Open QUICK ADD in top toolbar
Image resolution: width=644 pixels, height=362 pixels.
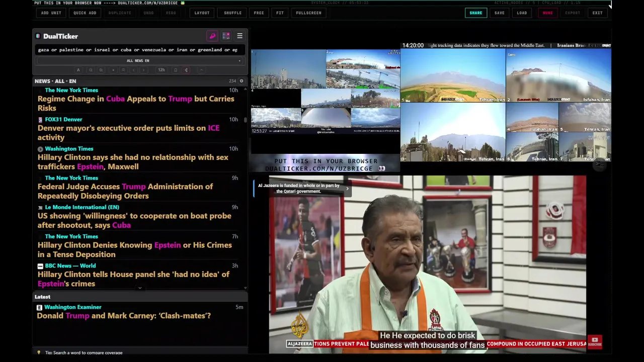click(x=85, y=13)
